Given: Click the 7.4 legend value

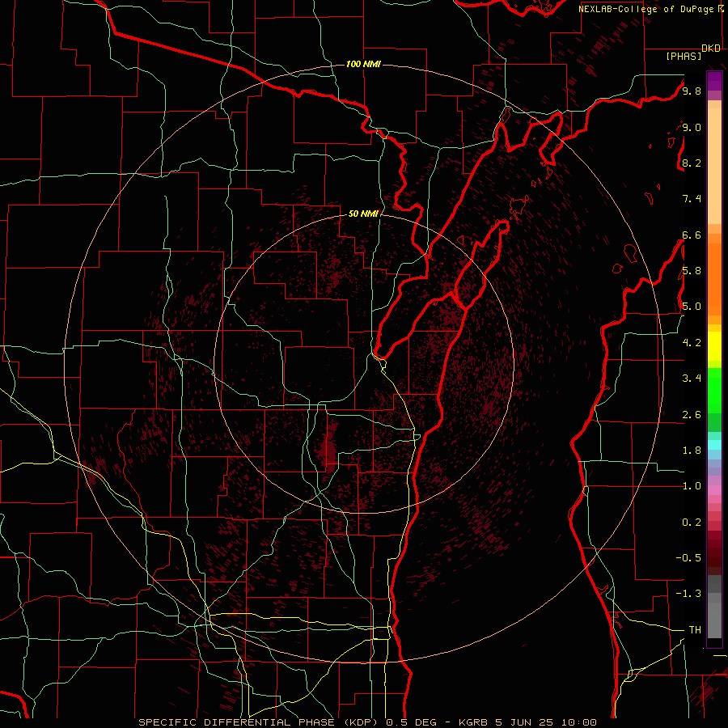Looking at the screenshot, I should tap(692, 199).
